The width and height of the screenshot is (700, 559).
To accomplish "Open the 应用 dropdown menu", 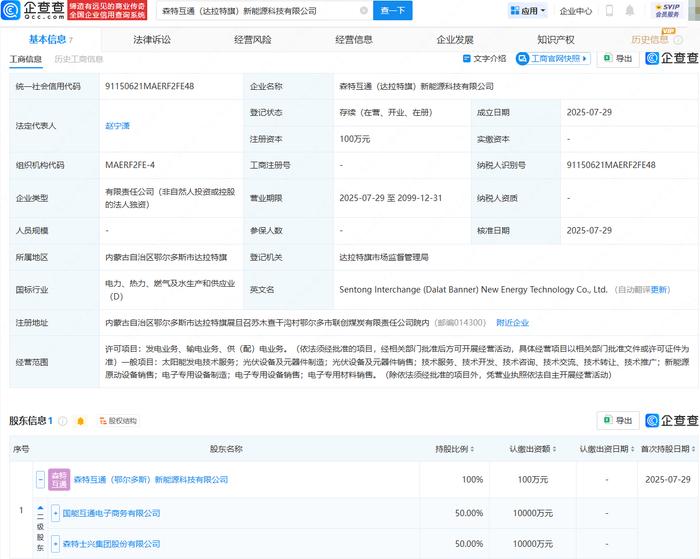I will [x=528, y=10].
